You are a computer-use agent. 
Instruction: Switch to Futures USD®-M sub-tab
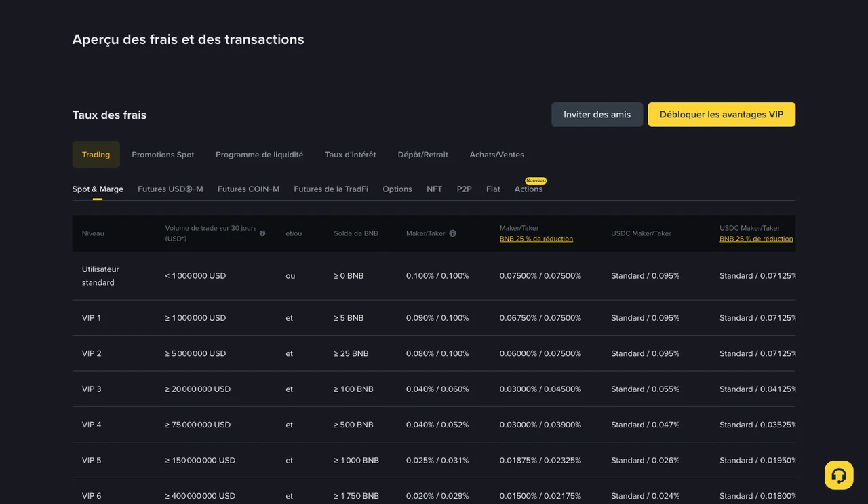tap(170, 189)
